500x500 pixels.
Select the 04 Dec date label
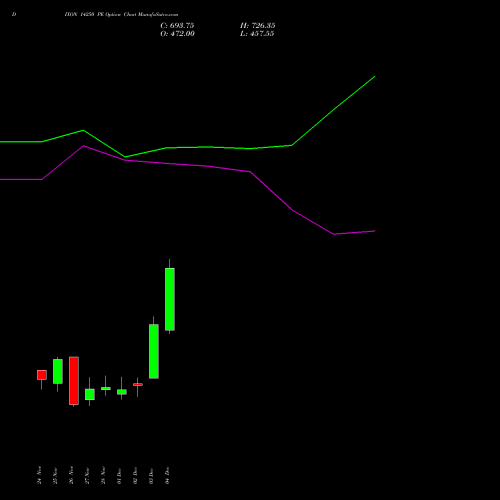pos(167,475)
